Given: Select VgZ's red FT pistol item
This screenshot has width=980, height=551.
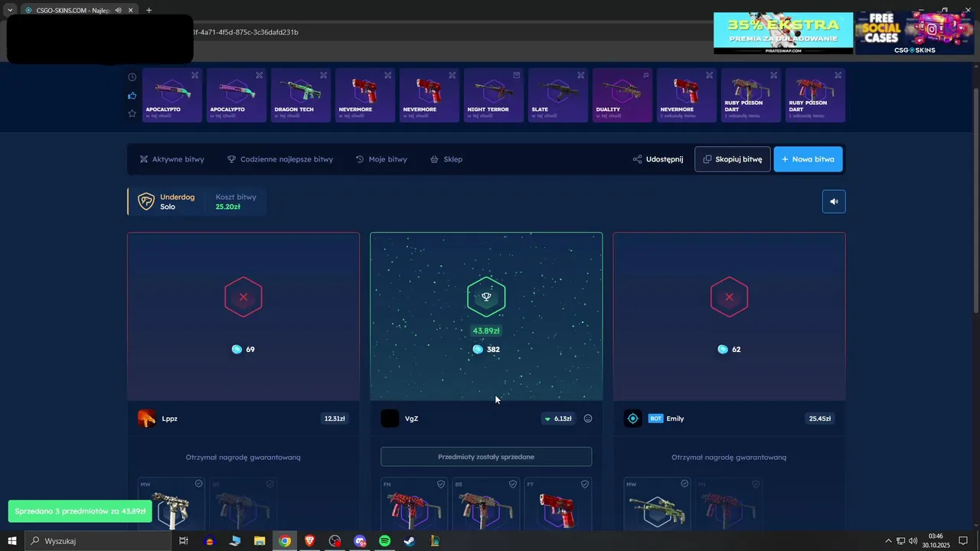Looking at the screenshot, I should [x=557, y=505].
